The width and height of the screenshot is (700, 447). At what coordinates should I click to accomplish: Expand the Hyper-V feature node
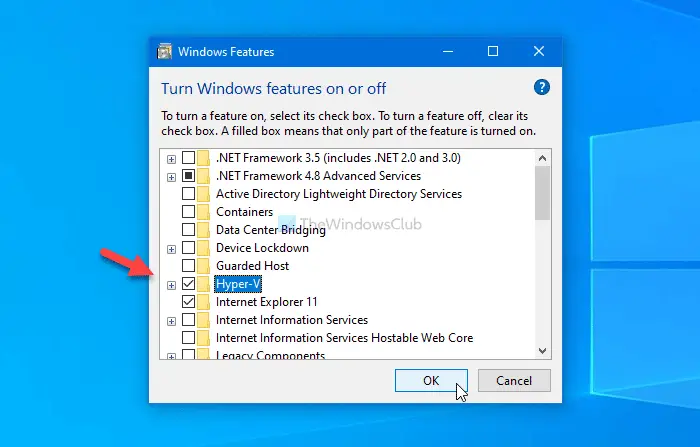pos(171,285)
